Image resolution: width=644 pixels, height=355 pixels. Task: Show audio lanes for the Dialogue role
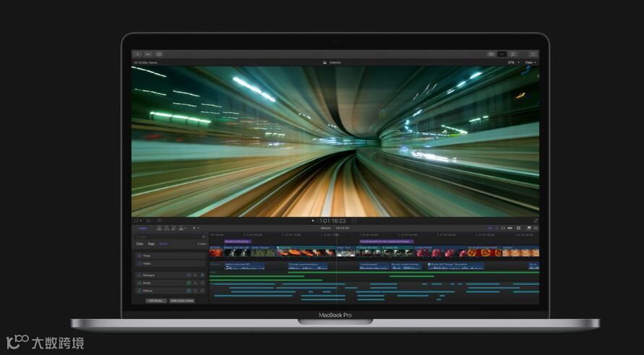189,275
